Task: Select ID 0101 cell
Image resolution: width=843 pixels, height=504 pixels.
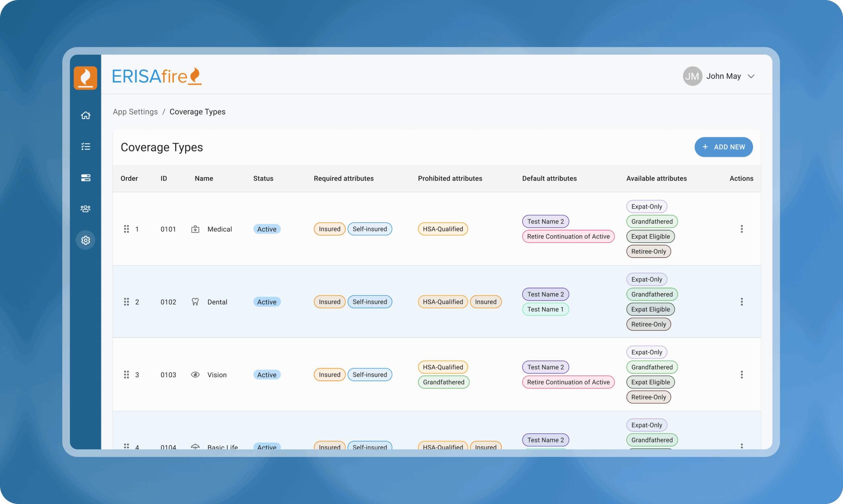Action: [168, 229]
